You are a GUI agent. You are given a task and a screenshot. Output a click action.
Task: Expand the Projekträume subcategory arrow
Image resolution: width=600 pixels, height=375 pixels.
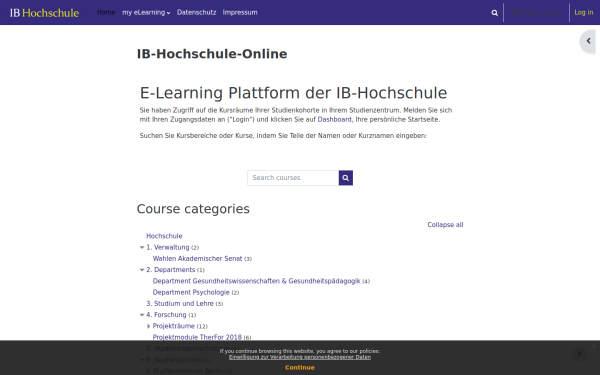[148, 326]
